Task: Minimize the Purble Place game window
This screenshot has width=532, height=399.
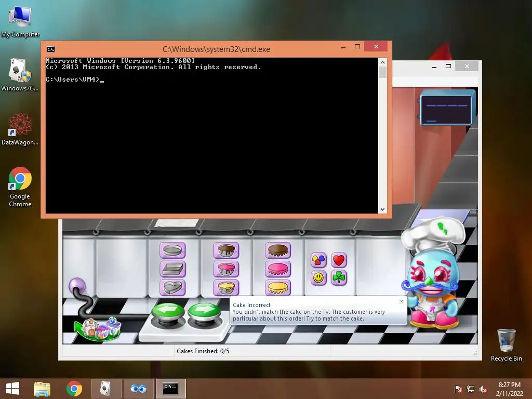Action: [x=434, y=66]
